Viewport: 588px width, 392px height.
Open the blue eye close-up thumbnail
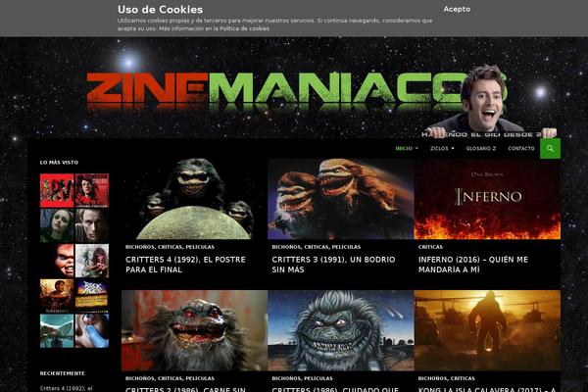pos(92,331)
